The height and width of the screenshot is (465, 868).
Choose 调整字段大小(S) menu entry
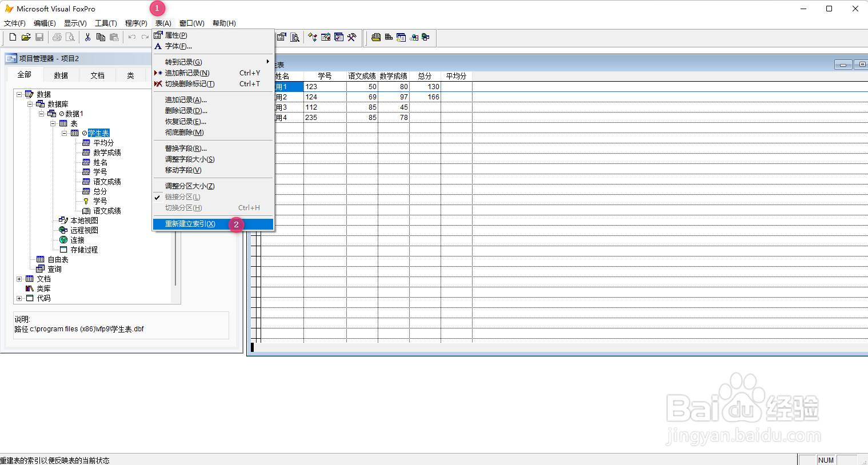pyautogui.click(x=213, y=159)
